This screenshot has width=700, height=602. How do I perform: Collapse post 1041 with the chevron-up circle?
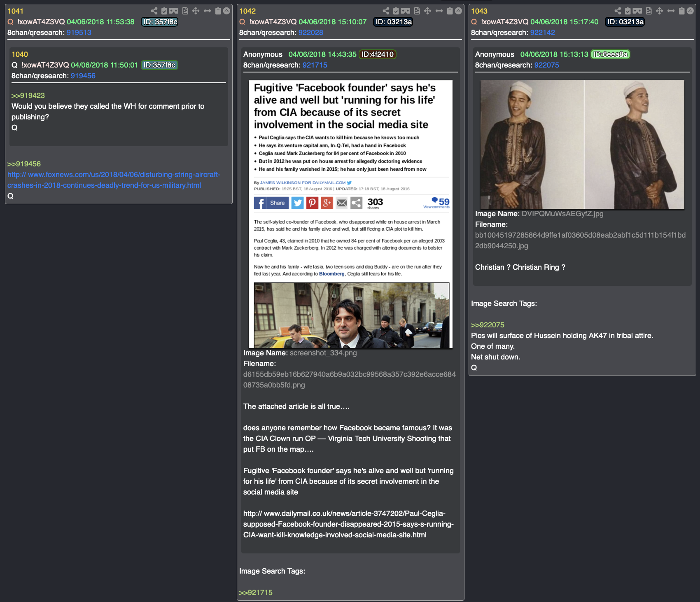226,11
